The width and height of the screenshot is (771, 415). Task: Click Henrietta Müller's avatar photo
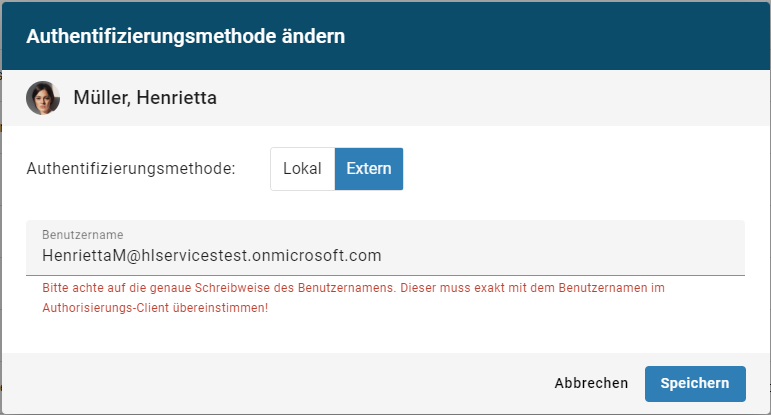tap(43, 98)
